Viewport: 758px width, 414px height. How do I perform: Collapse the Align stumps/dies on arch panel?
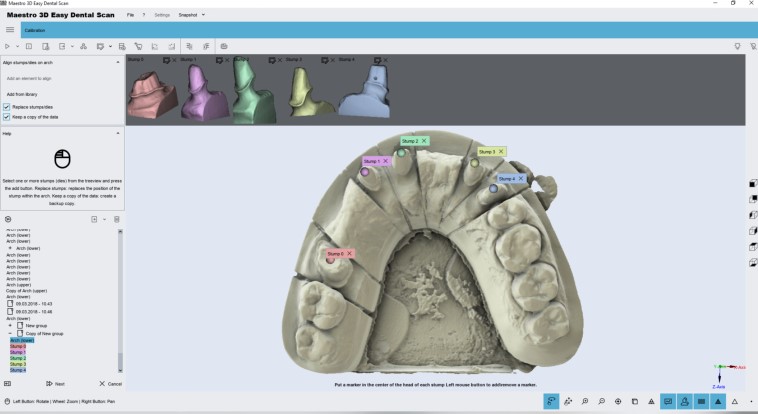pos(118,62)
